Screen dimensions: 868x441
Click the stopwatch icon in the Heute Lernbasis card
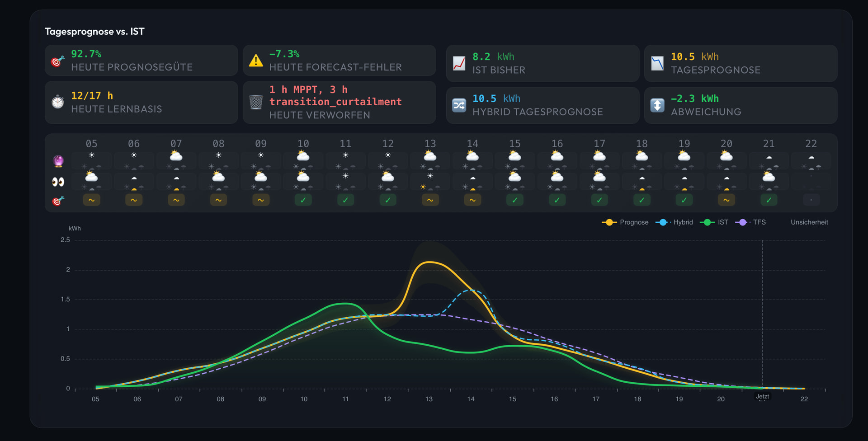(58, 102)
